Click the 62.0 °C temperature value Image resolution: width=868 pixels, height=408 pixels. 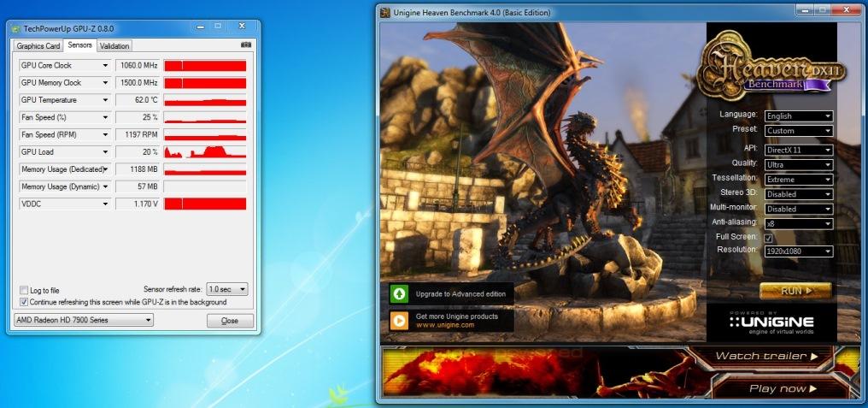coord(138,100)
